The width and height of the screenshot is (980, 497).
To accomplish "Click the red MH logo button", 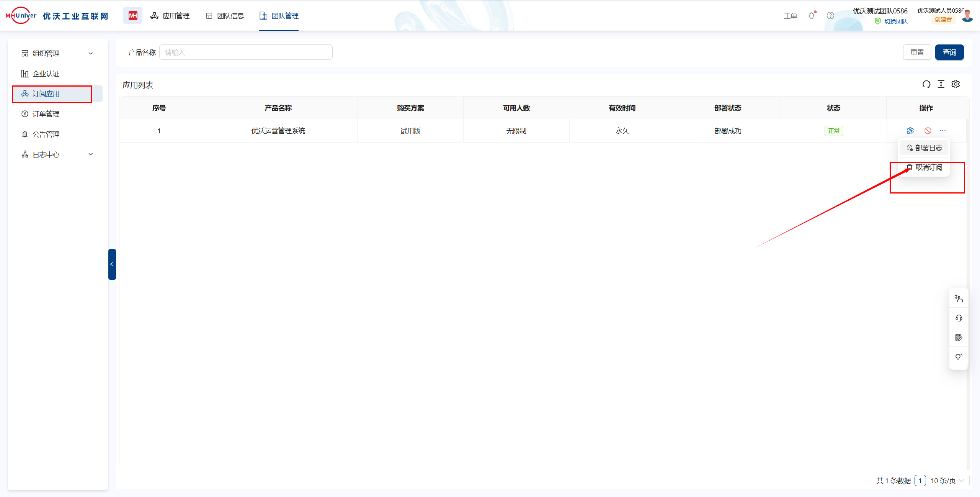I will click(x=133, y=16).
